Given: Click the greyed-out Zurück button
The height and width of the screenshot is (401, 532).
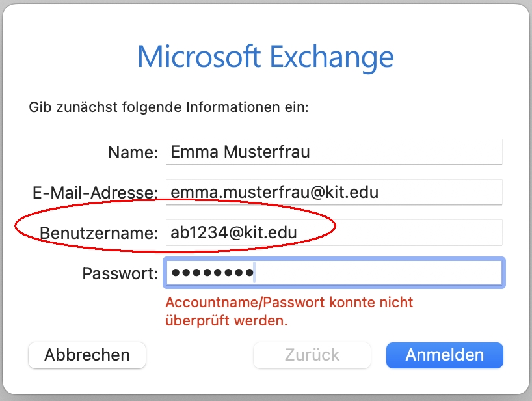Looking at the screenshot, I should coord(312,355).
